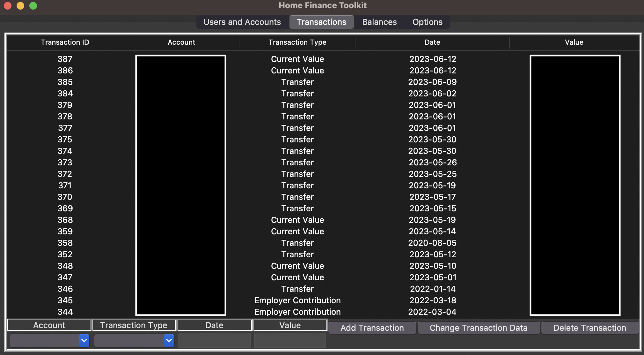
Task: Select transaction ID 368 row
Action: 323,220
